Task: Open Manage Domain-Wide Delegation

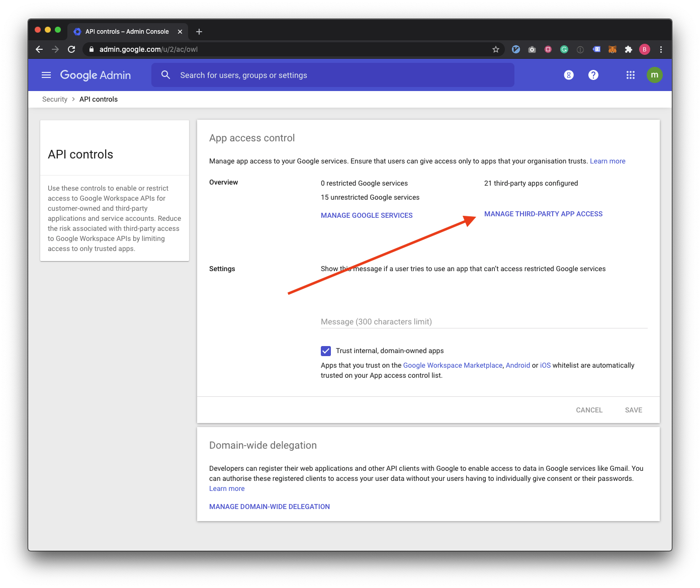Action: click(x=270, y=507)
